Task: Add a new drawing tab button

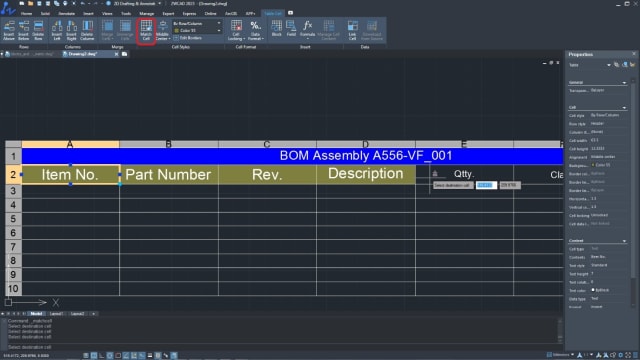Action: 124,54
